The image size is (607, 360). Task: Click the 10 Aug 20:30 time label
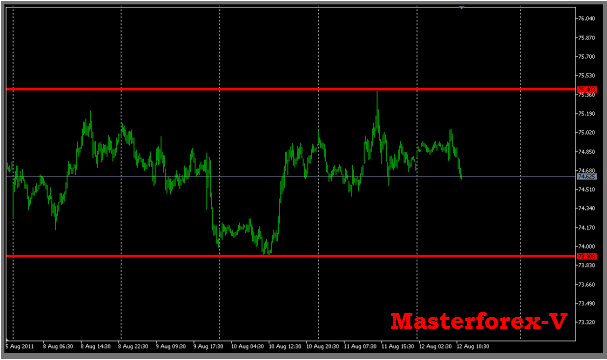323,346
